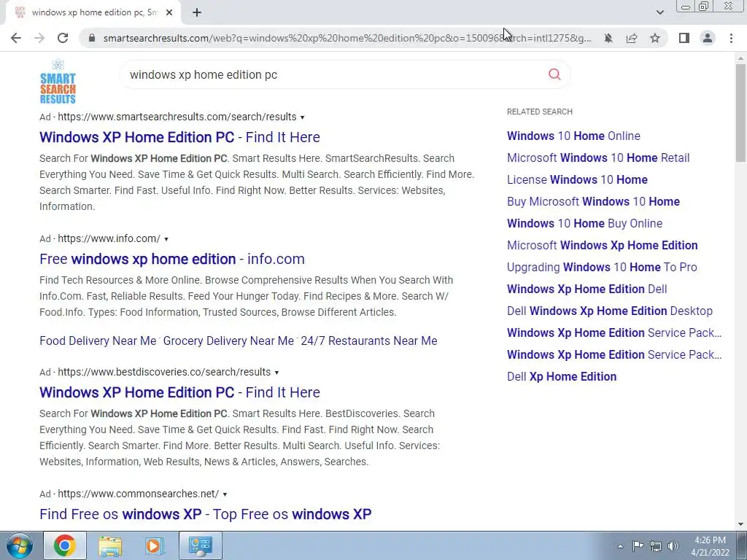The width and height of the screenshot is (747, 560).
Task: Click the share page icon in address bar
Action: coord(632,38)
